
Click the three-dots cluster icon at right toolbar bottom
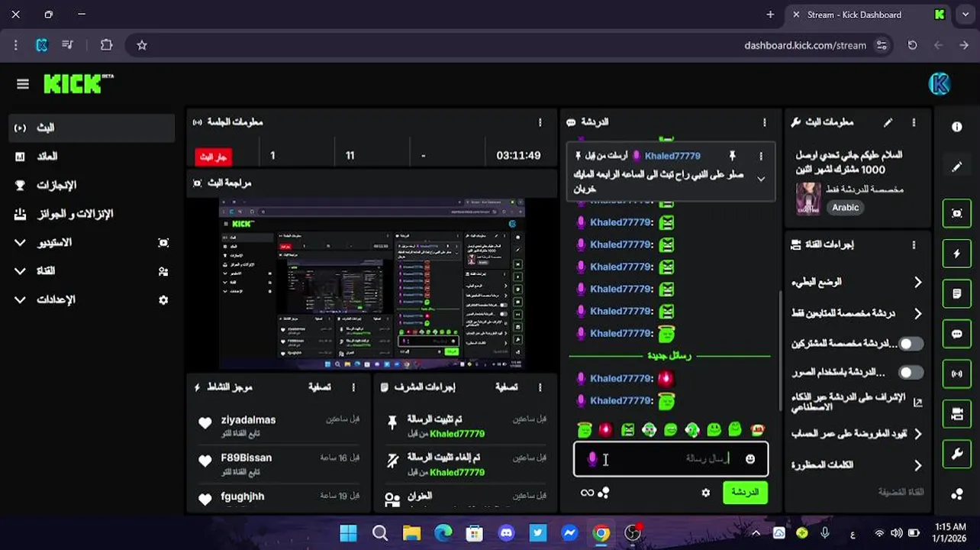(x=956, y=494)
